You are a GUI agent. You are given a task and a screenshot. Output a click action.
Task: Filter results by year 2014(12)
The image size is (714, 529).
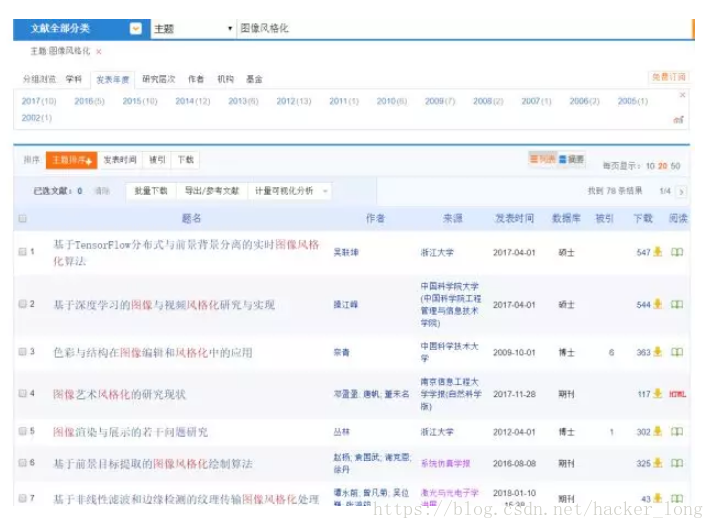(193, 101)
